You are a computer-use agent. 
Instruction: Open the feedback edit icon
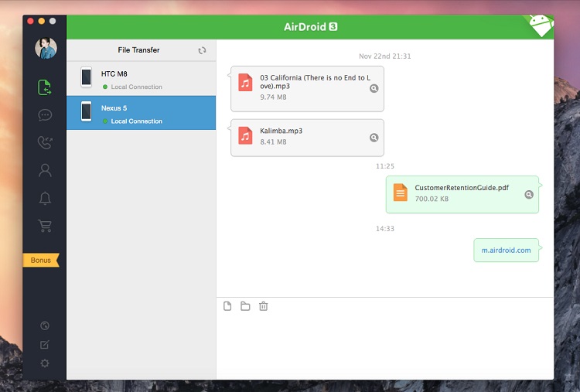(45, 345)
